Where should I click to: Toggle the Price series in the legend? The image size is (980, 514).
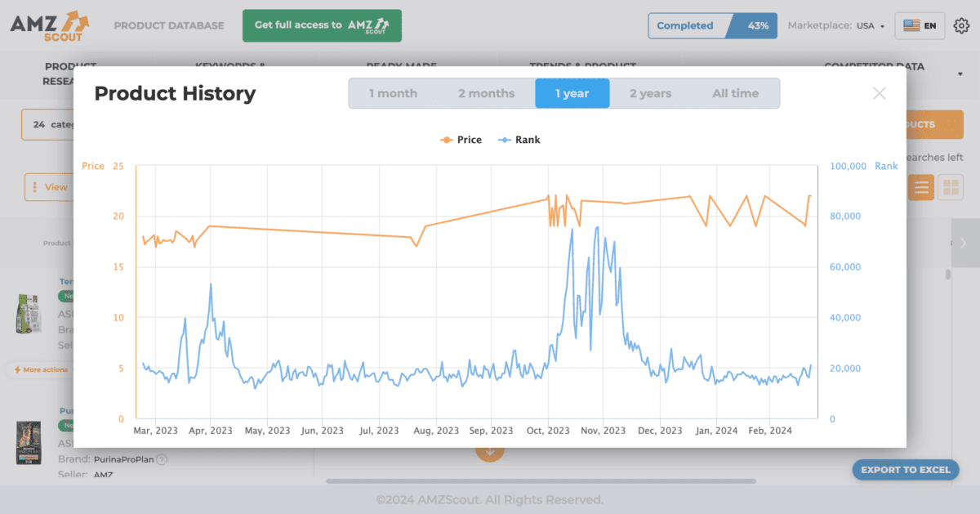pyautogui.click(x=461, y=140)
